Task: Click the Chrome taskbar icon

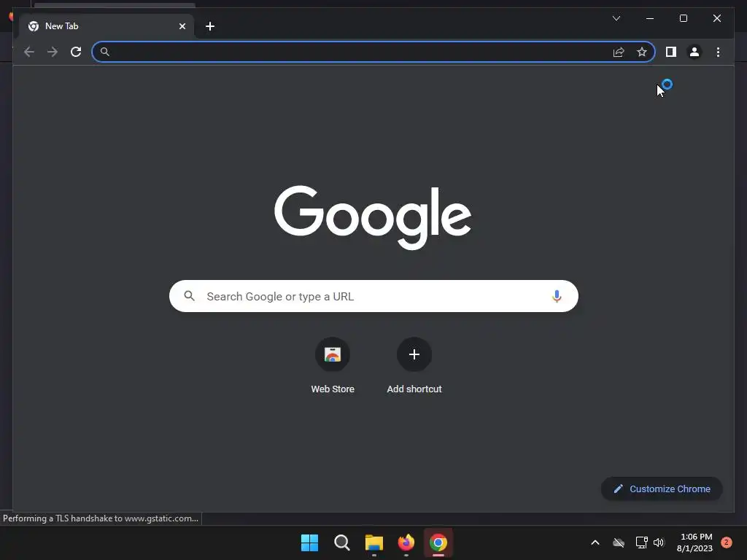Action: click(438, 542)
